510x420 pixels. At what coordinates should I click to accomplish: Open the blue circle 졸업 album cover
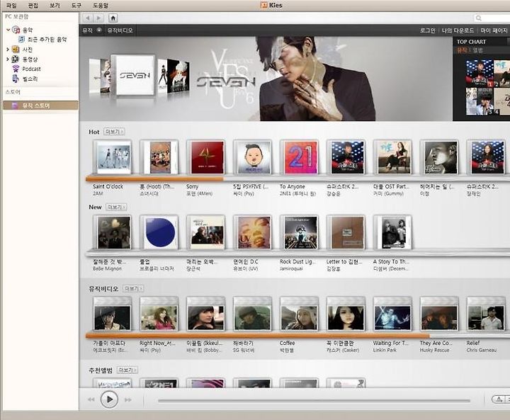159,233
